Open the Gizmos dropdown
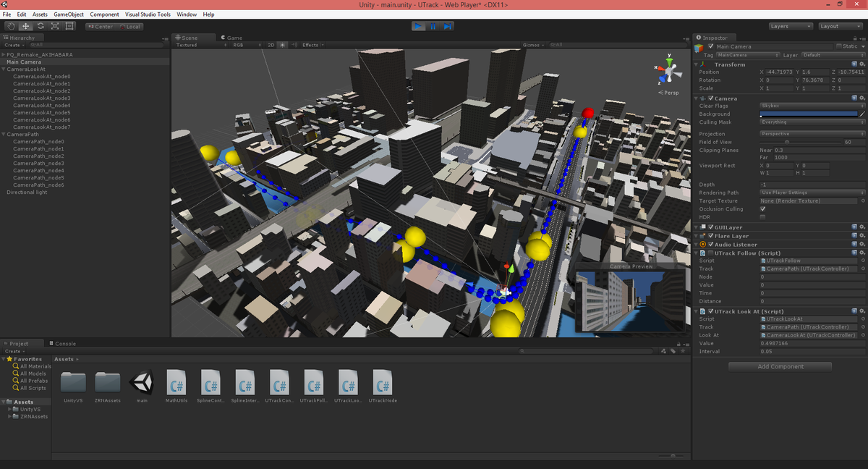The width and height of the screenshot is (868, 469). coord(533,45)
